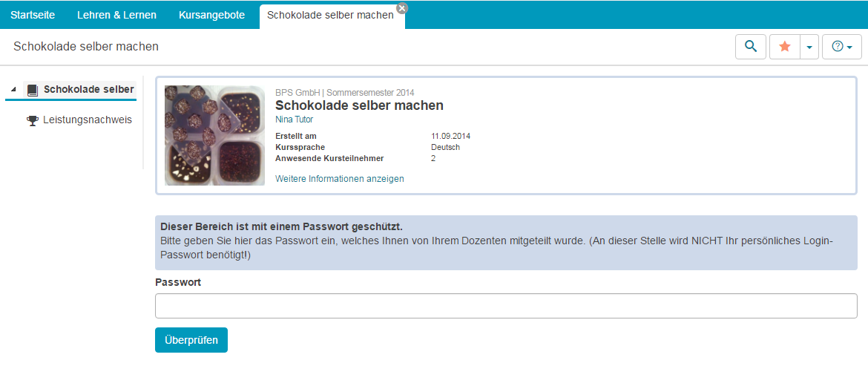
Task: Open the Kursangebote tab
Action: tap(212, 15)
